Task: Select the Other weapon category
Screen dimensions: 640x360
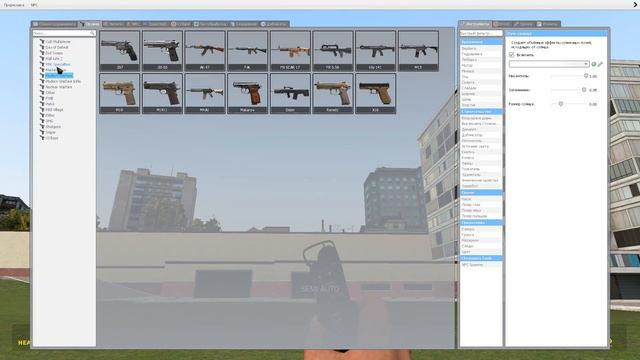Action: click(x=50, y=93)
